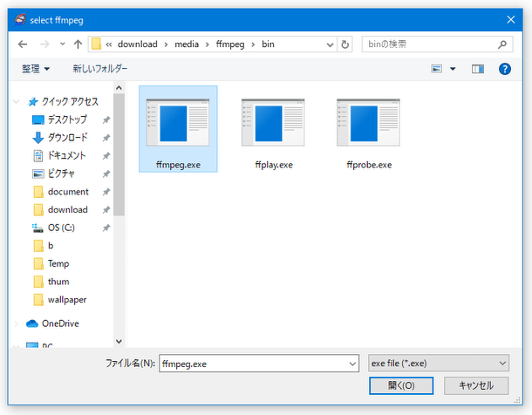
Task: Go up one folder level
Action: pos(78,44)
